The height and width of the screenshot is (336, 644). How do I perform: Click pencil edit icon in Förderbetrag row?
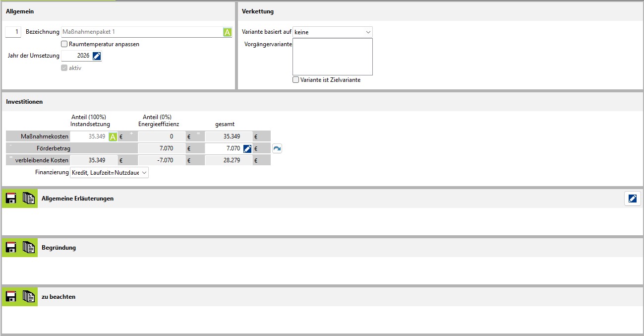(x=247, y=148)
